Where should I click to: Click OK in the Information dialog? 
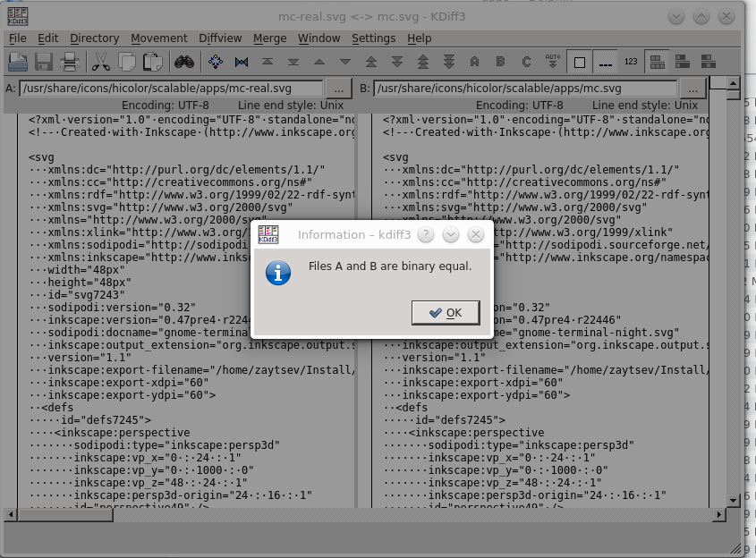pyautogui.click(x=446, y=313)
